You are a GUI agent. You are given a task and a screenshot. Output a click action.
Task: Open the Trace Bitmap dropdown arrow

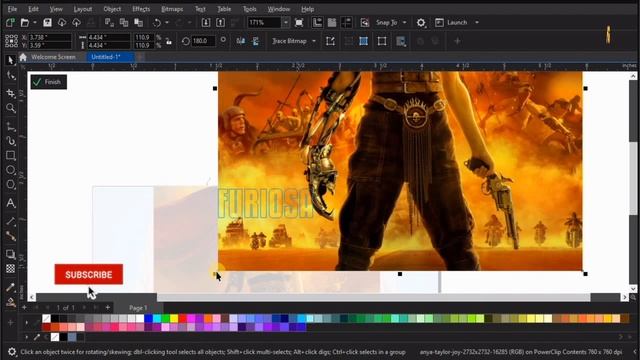pos(314,41)
